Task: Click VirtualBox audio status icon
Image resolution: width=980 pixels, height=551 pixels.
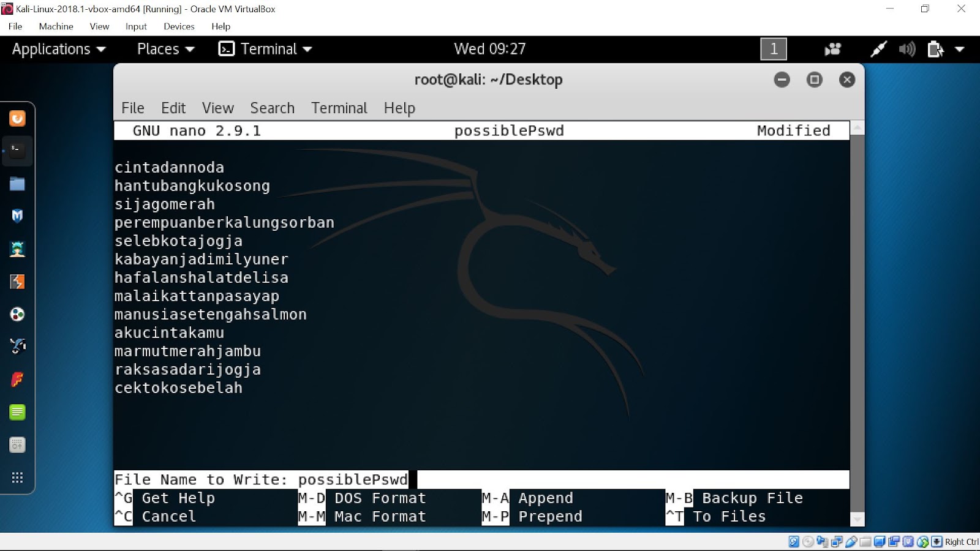Action: pos(822,541)
